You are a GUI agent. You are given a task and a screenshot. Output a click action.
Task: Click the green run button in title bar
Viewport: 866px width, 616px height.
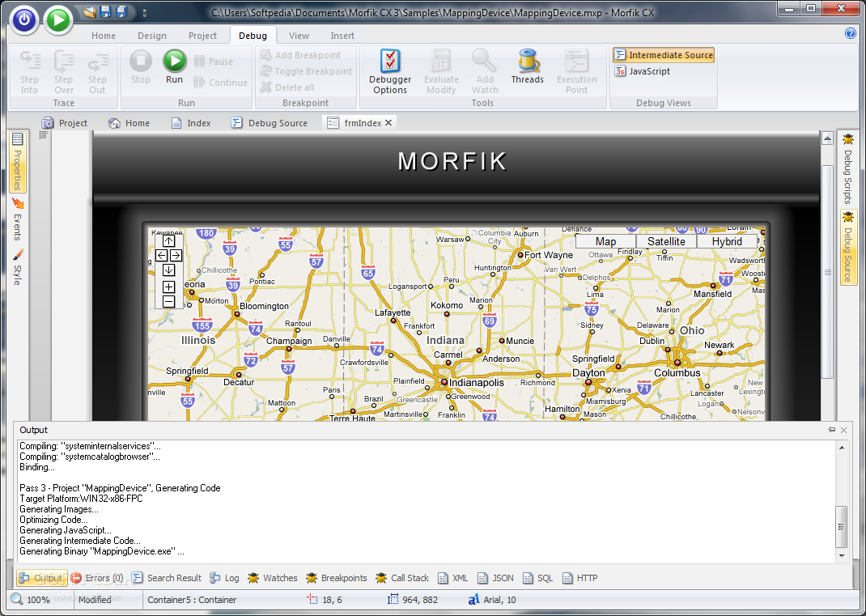58,20
